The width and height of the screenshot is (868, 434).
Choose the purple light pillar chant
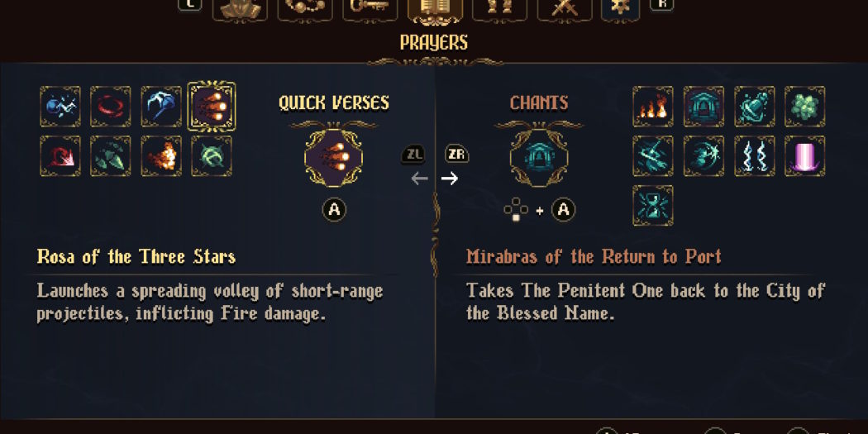click(804, 156)
